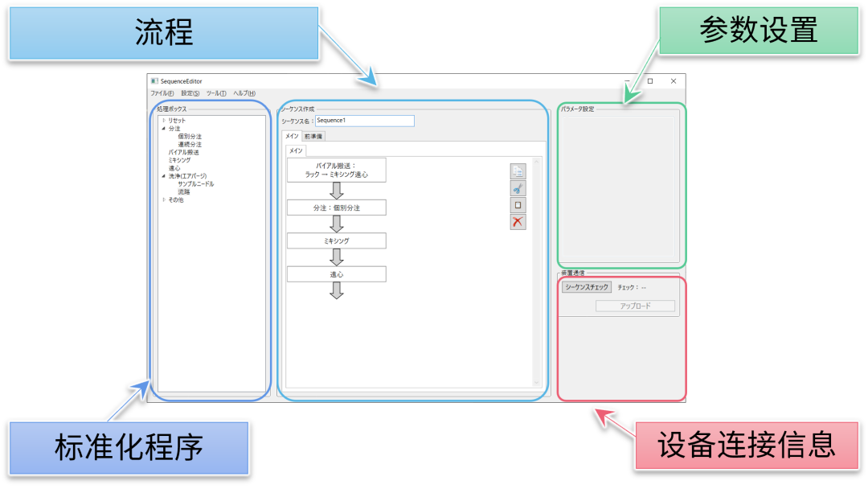Click the SequenceEditor app icon in title bar
Screen dimensions: 868x493
(x=154, y=81)
